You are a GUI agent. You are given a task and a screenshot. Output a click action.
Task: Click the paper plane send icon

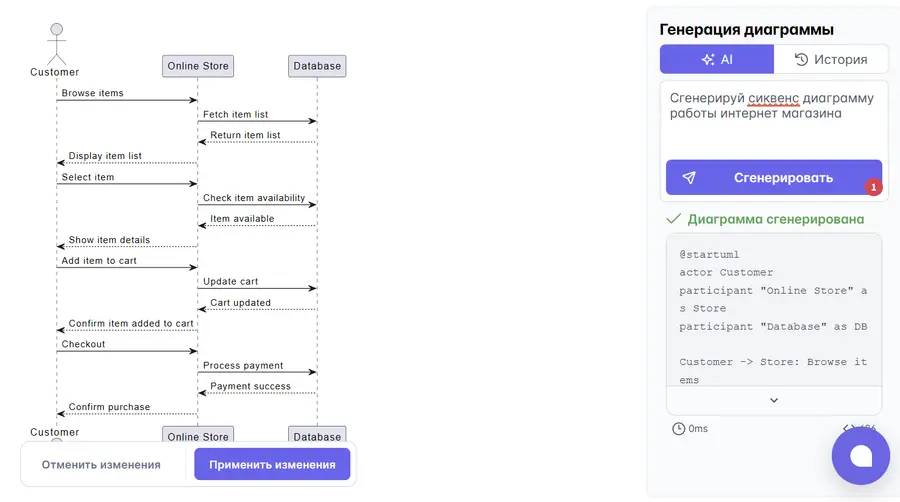click(x=689, y=178)
